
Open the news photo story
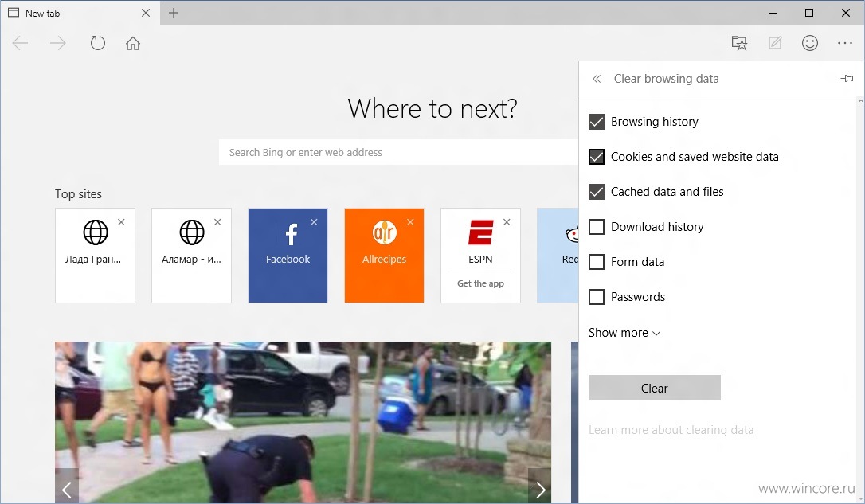303,422
